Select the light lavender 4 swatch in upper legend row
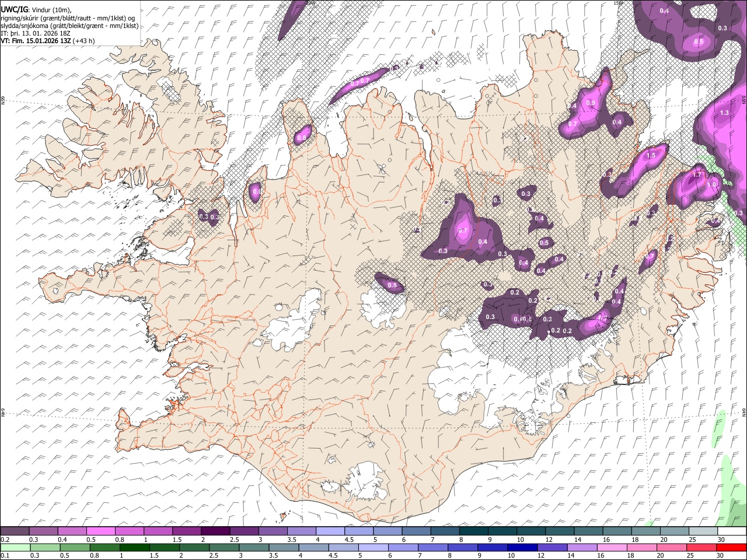This screenshot has height=560, width=747. 330,531
